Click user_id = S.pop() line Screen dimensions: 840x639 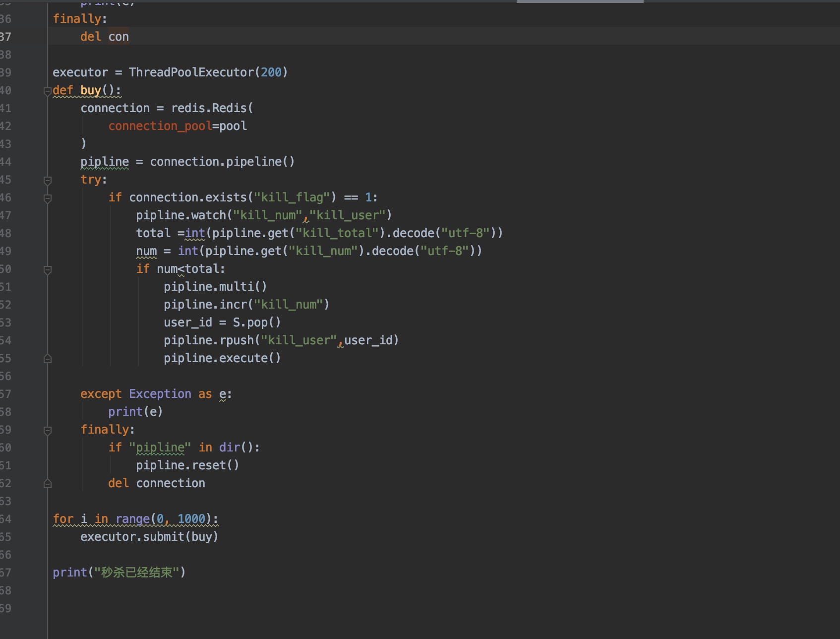222,322
